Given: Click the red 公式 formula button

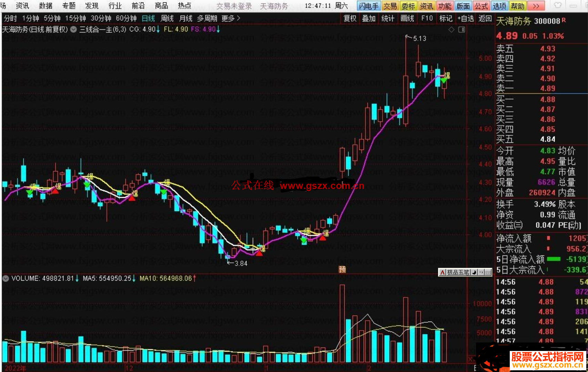Looking at the screenshot, I should point(481,6).
